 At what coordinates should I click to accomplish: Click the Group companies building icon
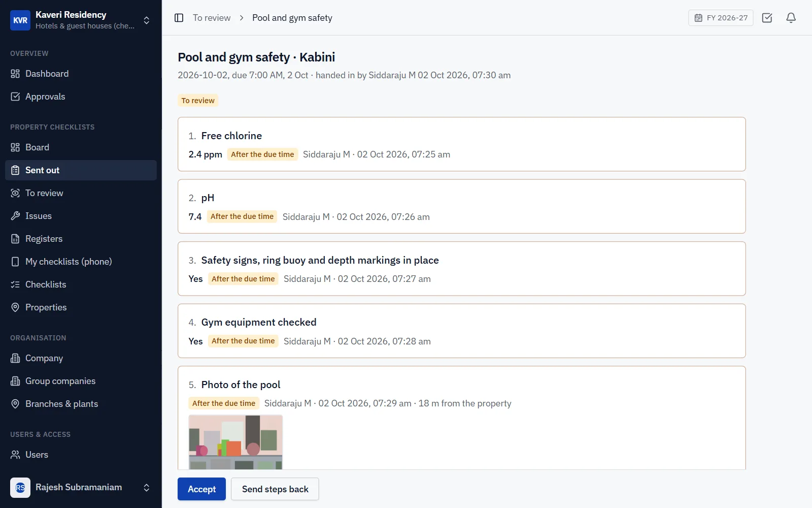click(15, 381)
